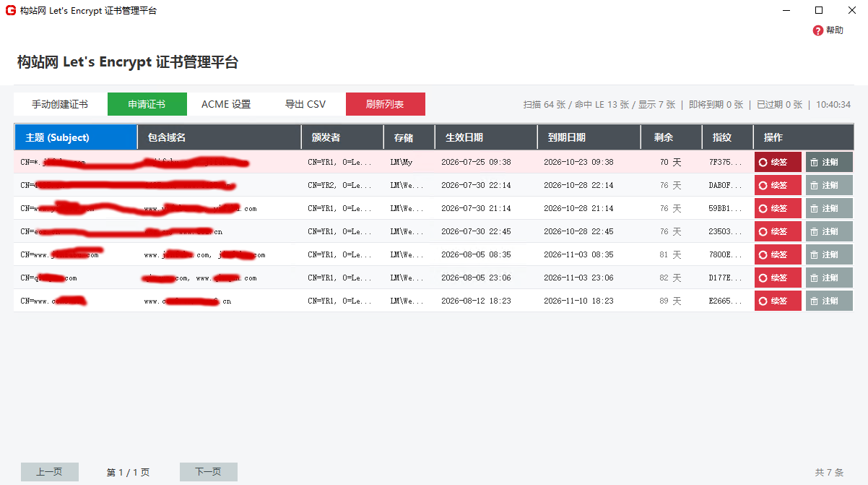Click expiry date 2026-10-28 22:45
This screenshot has height=485, width=868.
click(578, 231)
